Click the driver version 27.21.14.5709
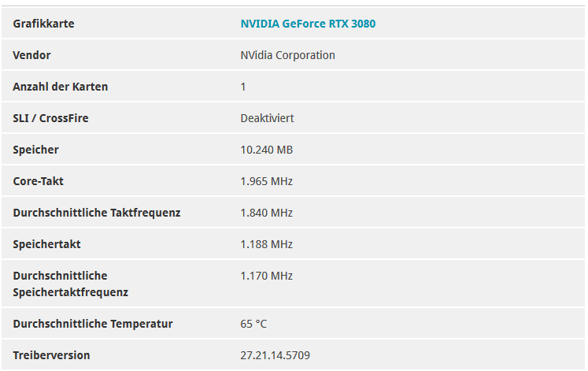Image resolution: width=588 pixels, height=371 pixels. [x=276, y=355]
